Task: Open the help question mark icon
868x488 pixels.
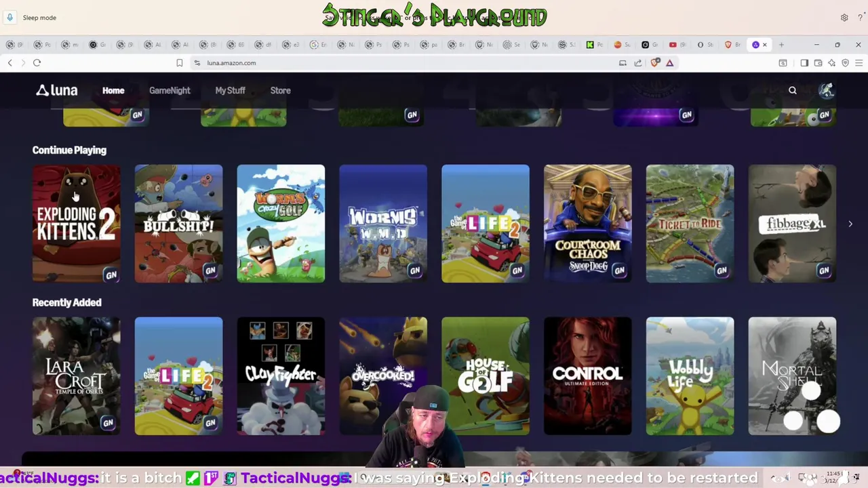Action: [x=861, y=18]
